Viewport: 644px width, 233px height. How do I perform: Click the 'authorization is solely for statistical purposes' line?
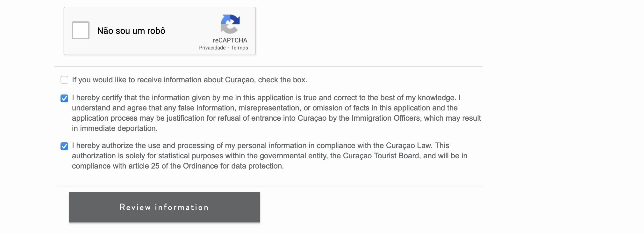click(269, 156)
